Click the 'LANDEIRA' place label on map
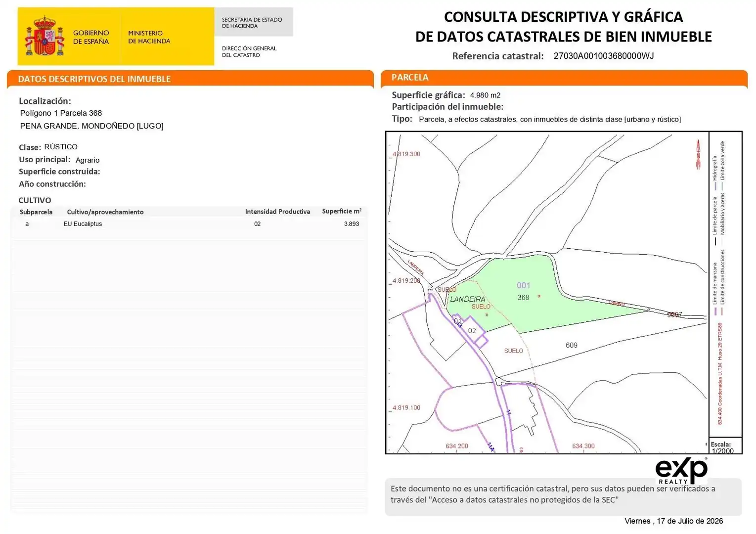The image size is (756, 534). [x=467, y=299]
